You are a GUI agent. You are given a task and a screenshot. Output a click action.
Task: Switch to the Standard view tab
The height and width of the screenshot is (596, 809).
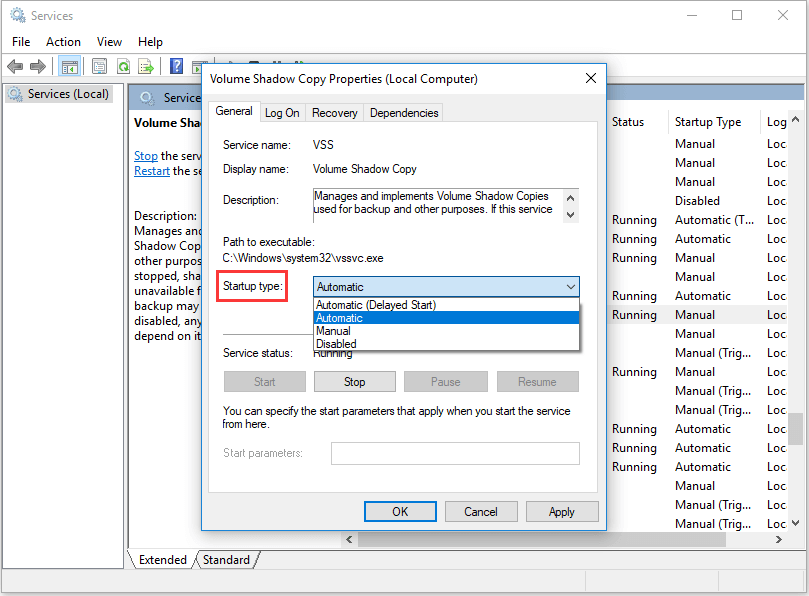coord(226,560)
